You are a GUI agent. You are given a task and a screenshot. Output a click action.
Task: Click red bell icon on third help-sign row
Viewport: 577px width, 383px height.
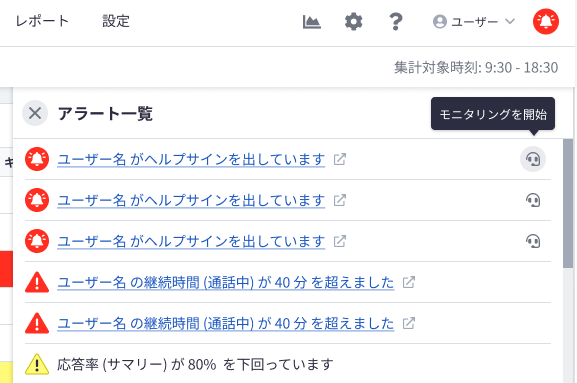point(37,241)
